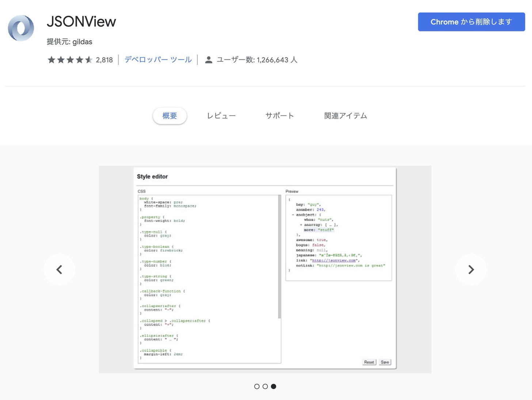
Task: Click the 提供元: gildas text
Action: point(69,42)
